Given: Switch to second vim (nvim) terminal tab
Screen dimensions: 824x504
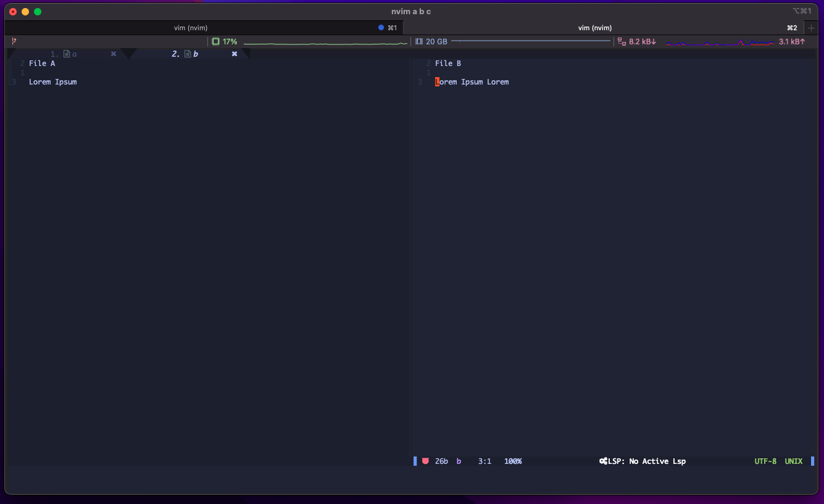Looking at the screenshot, I should (x=605, y=28).
